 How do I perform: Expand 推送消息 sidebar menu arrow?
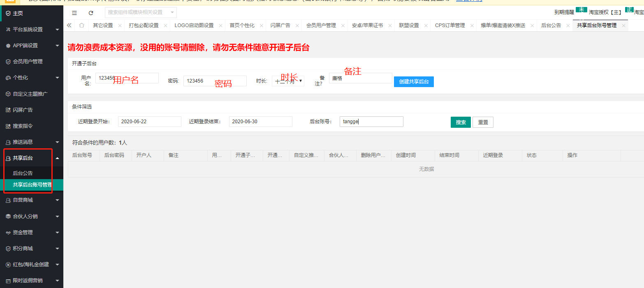tap(57, 142)
